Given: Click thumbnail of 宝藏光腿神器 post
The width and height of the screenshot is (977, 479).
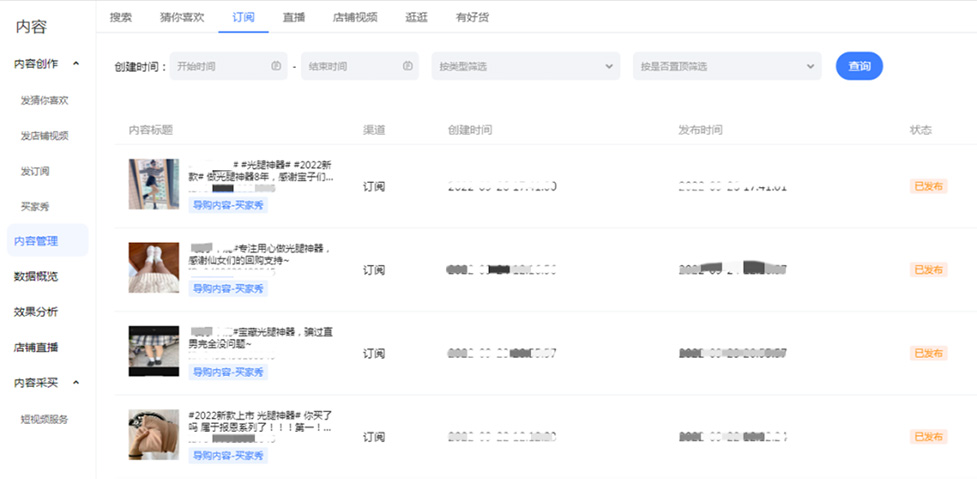Looking at the screenshot, I should [154, 351].
